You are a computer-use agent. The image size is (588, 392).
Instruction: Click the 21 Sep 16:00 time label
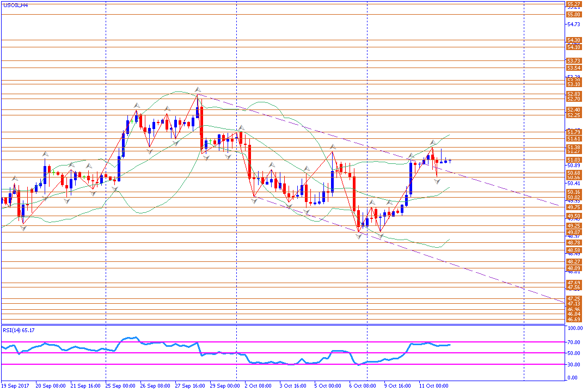[x=85, y=385]
